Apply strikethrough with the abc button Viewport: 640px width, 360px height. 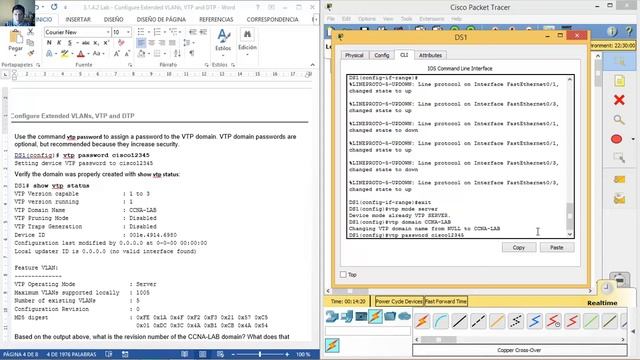(85, 43)
